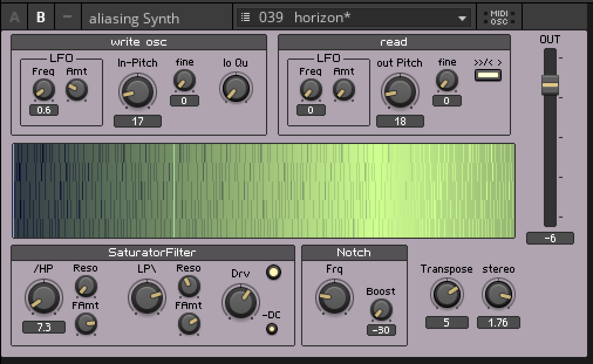Click the stereo knob

pyautogui.click(x=499, y=294)
